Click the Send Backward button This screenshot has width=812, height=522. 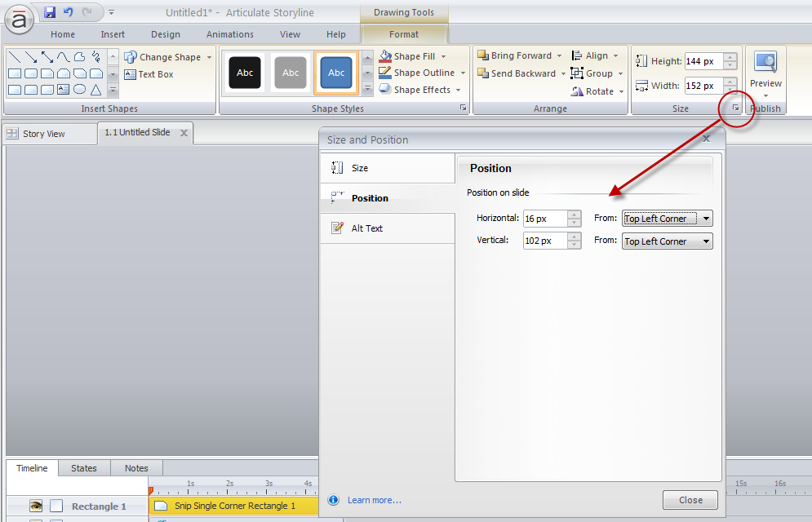(517, 73)
